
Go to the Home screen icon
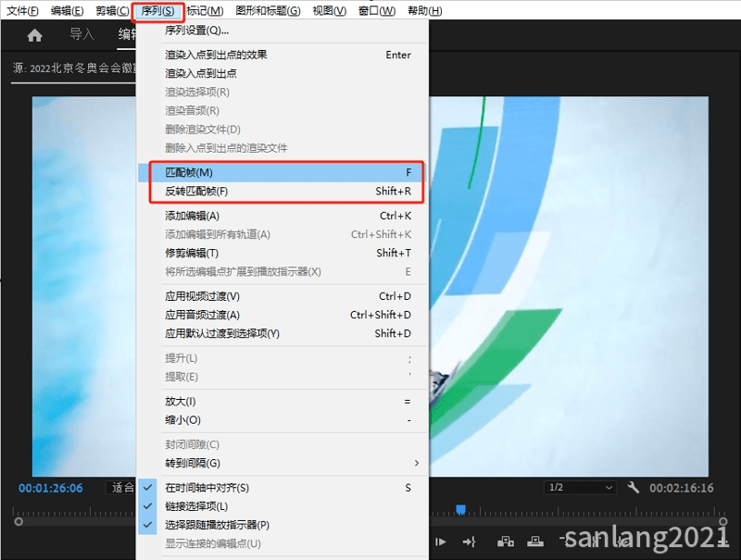(x=34, y=35)
